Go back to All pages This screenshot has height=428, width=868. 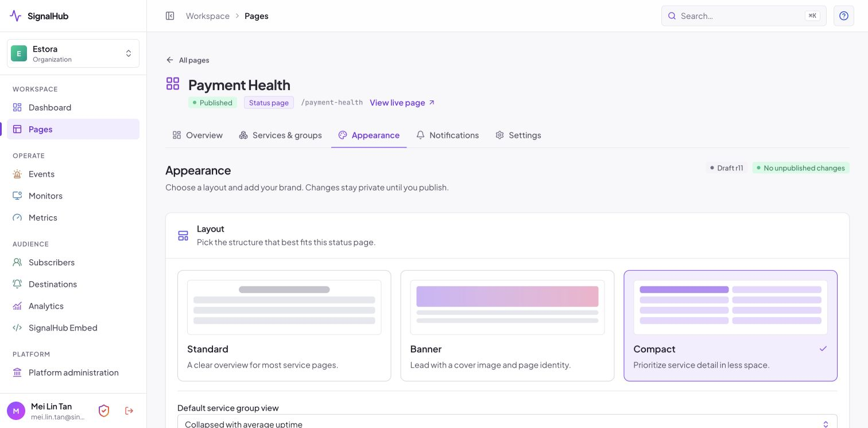(x=188, y=60)
